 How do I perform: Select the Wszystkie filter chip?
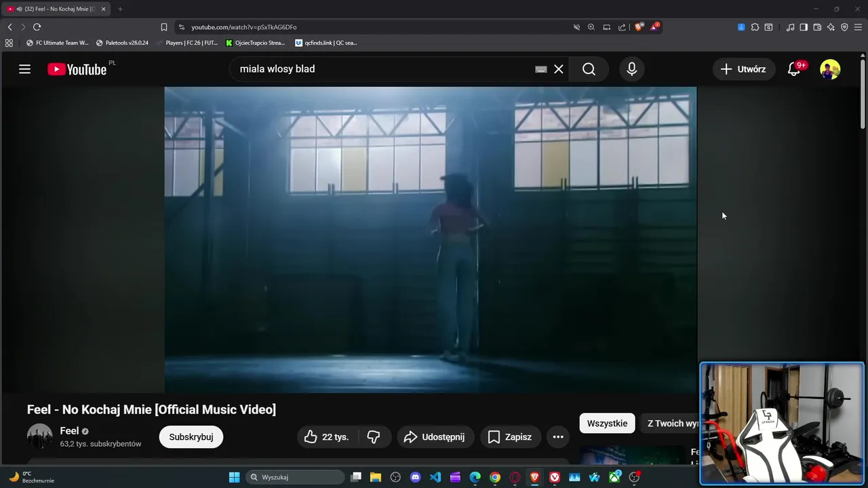(x=607, y=424)
